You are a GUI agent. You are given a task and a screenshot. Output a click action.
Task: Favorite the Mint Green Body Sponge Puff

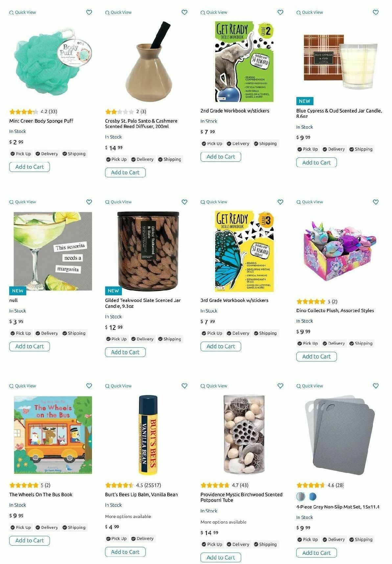[x=89, y=12]
